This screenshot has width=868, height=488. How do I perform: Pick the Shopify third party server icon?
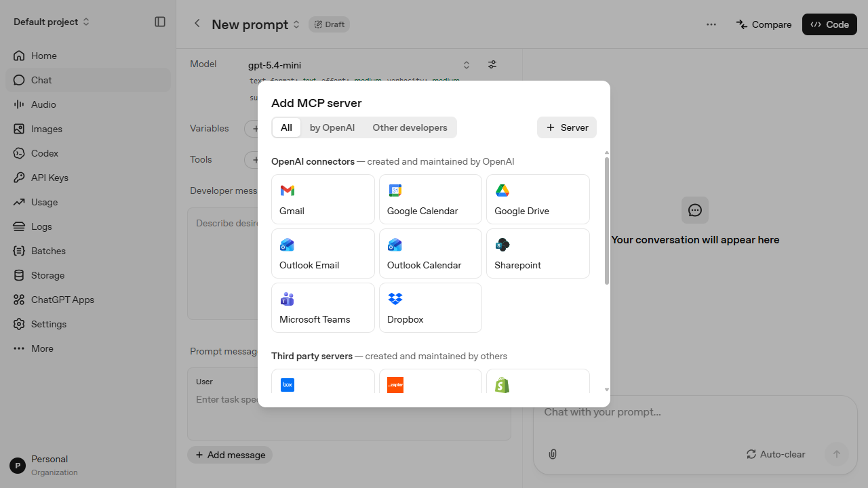click(502, 385)
